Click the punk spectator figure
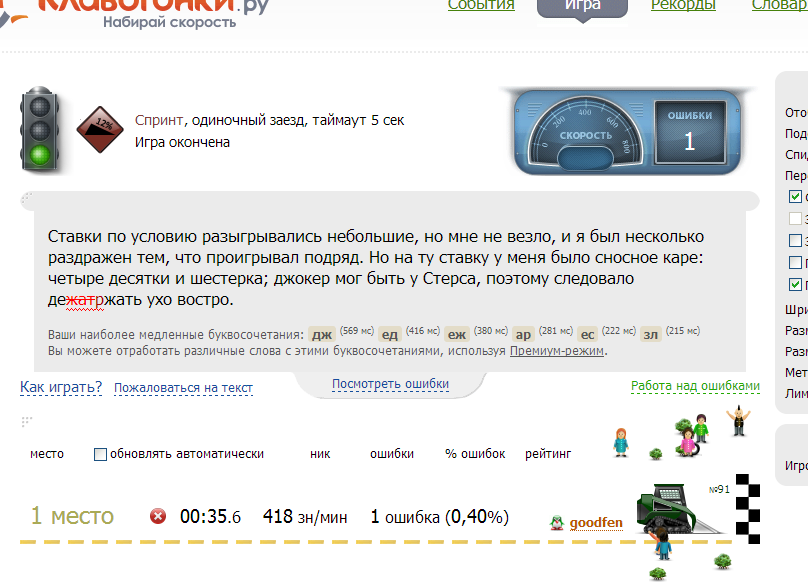The height and width of the screenshot is (587, 808). pos(738,421)
